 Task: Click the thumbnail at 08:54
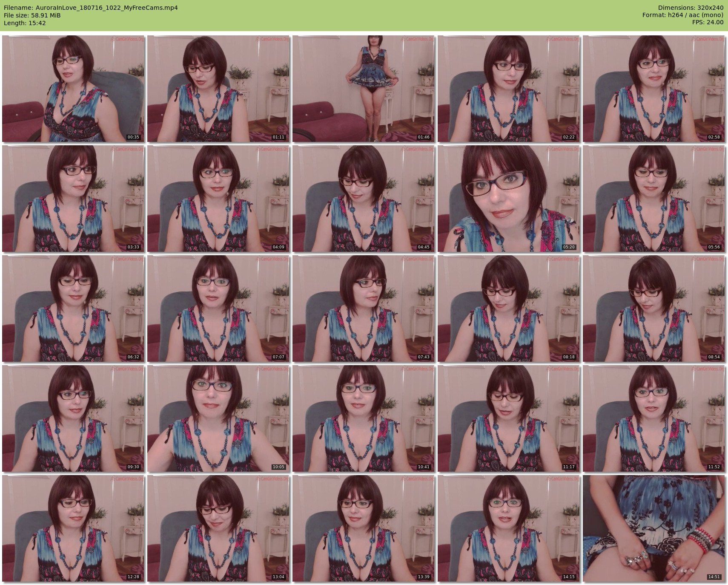[x=654, y=308]
